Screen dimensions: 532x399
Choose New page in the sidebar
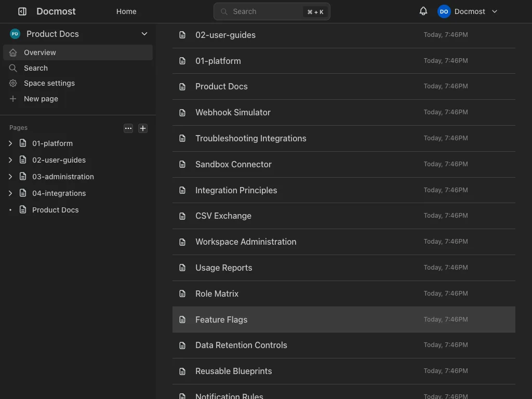[78, 99]
